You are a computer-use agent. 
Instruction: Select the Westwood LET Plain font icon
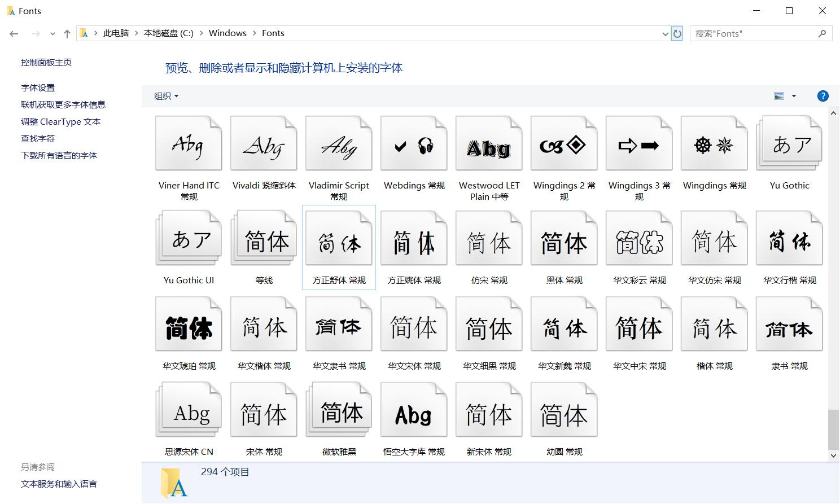coord(489,143)
